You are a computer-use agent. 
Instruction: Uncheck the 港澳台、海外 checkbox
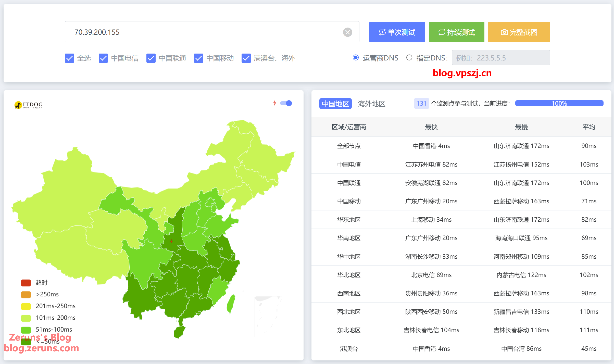pos(246,58)
